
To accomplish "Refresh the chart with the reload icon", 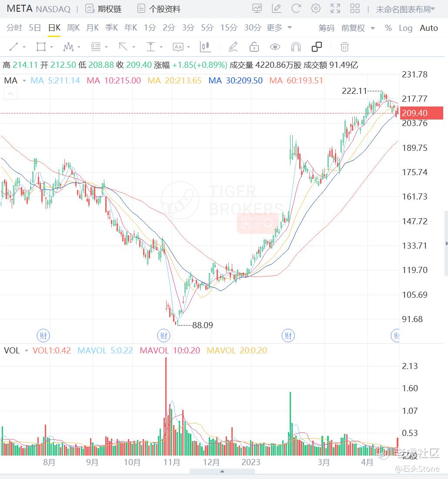I will 296,9.
